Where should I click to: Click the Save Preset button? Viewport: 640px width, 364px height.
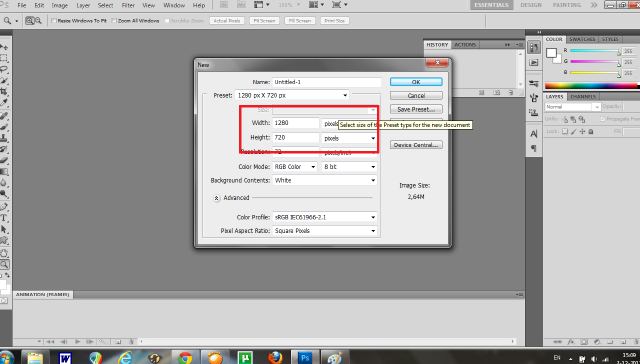pos(416,109)
